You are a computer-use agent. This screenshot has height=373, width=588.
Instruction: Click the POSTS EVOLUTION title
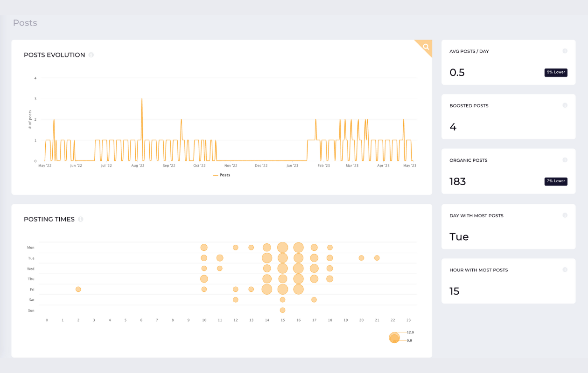tap(55, 55)
